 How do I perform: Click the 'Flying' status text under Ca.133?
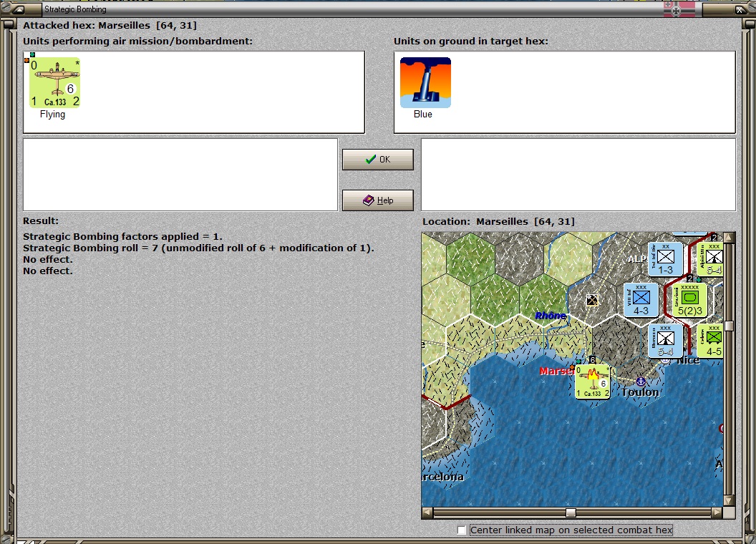(52, 115)
